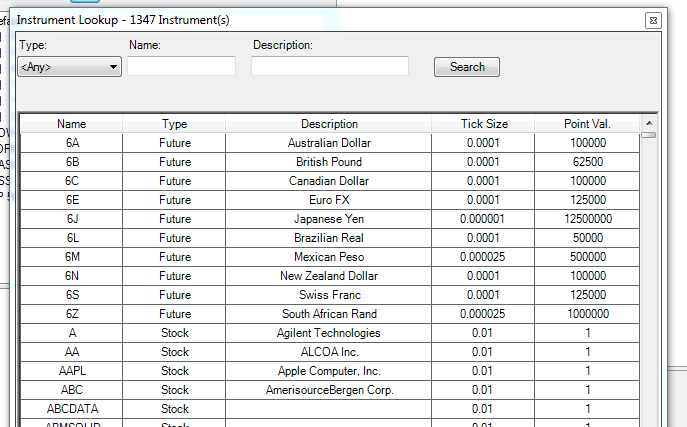Select the AAPL Apple Computer stock row
The height and width of the screenshot is (427, 687).
(x=329, y=371)
